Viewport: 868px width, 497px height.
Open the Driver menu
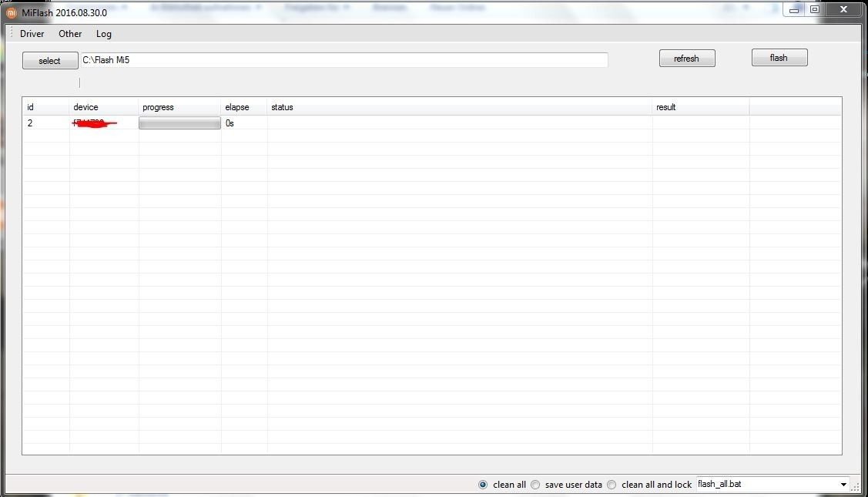tap(32, 34)
